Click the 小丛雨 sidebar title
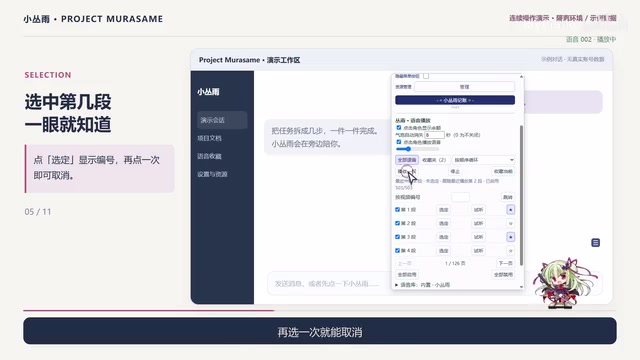This screenshot has height=360, width=640. pyautogui.click(x=208, y=92)
